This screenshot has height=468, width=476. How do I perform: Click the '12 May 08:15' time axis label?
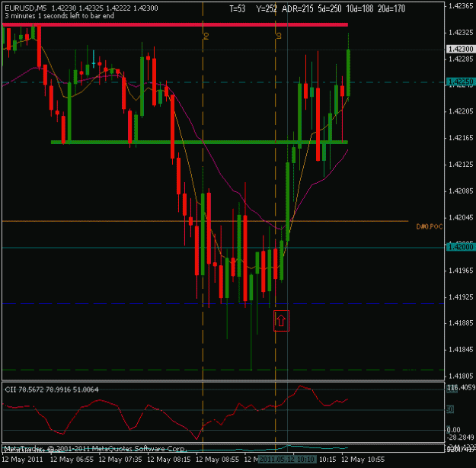coord(169,459)
